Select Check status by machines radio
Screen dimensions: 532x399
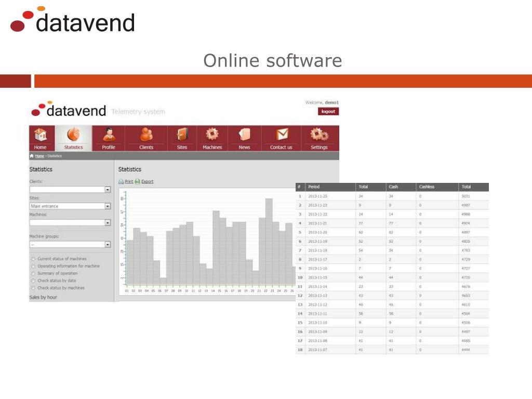(33, 288)
